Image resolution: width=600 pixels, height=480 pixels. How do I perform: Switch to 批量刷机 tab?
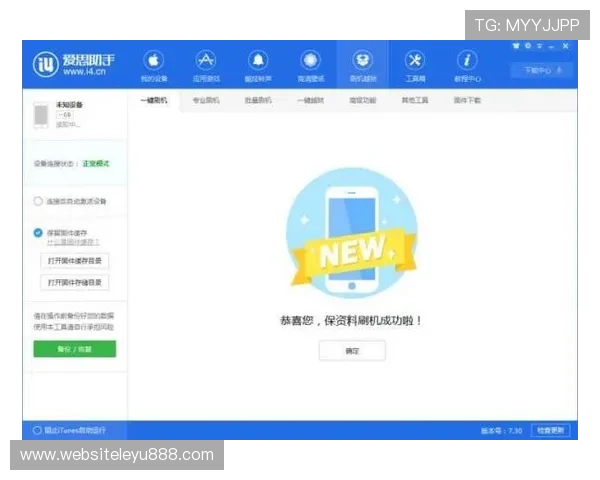(x=258, y=100)
